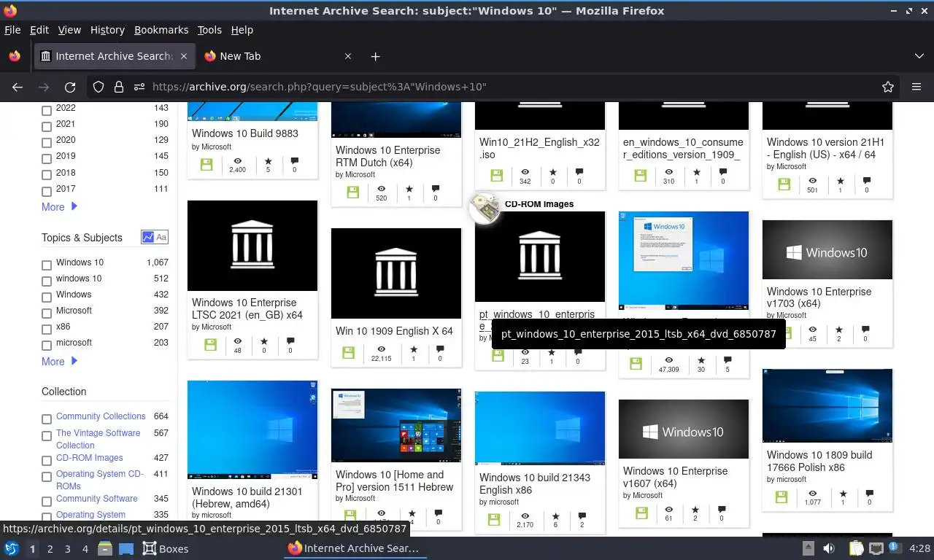Click software icon on Windows 10 Enterprise LTSC 2021

(x=210, y=345)
